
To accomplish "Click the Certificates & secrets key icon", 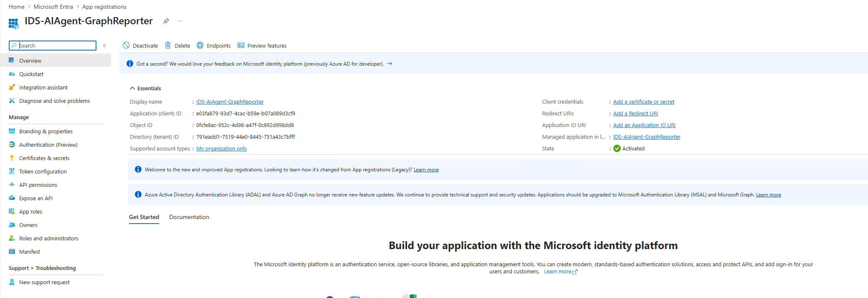I will tap(12, 158).
